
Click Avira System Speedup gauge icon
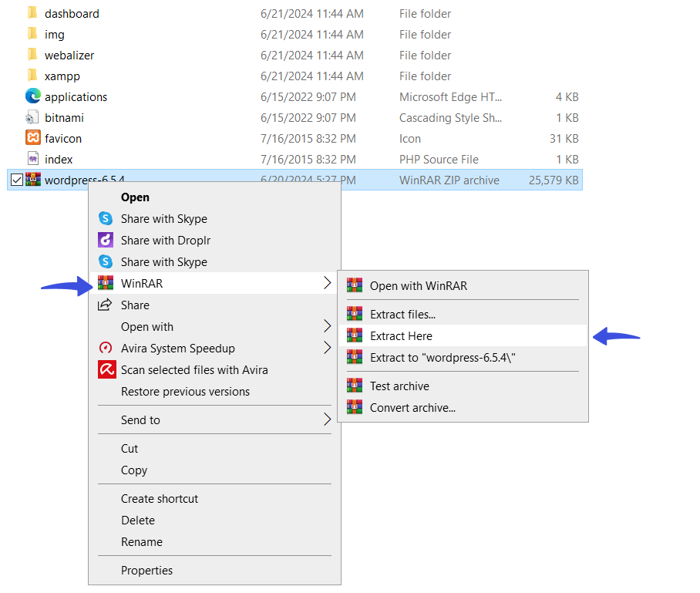coord(106,348)
